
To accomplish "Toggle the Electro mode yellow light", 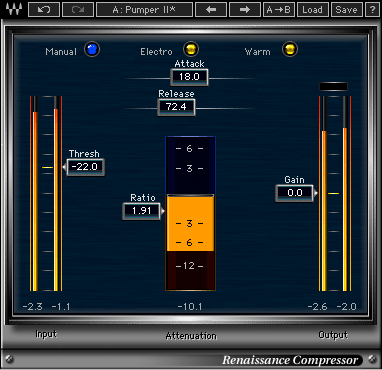I will 191,49.
